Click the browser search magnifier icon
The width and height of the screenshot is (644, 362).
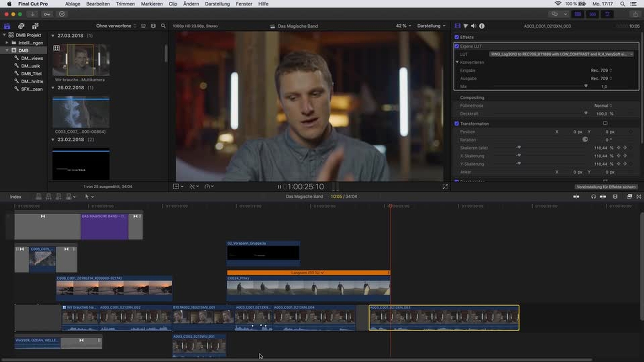click(163, 26)
